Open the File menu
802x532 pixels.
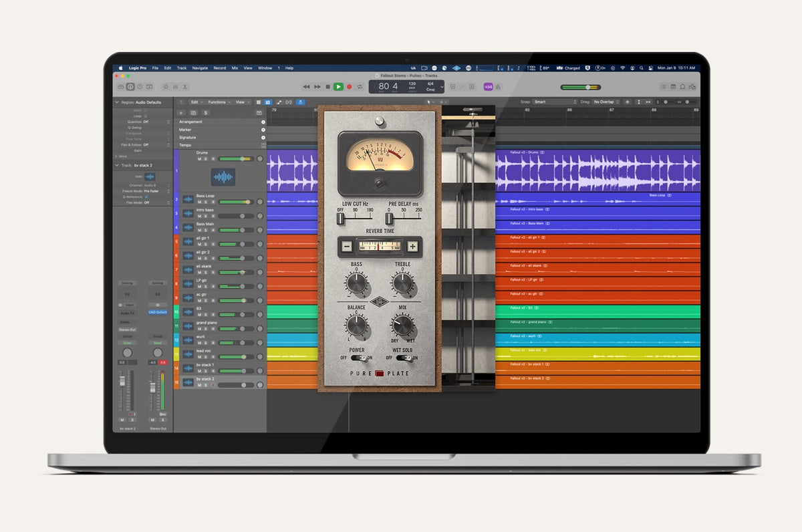(x=155, y=68)
